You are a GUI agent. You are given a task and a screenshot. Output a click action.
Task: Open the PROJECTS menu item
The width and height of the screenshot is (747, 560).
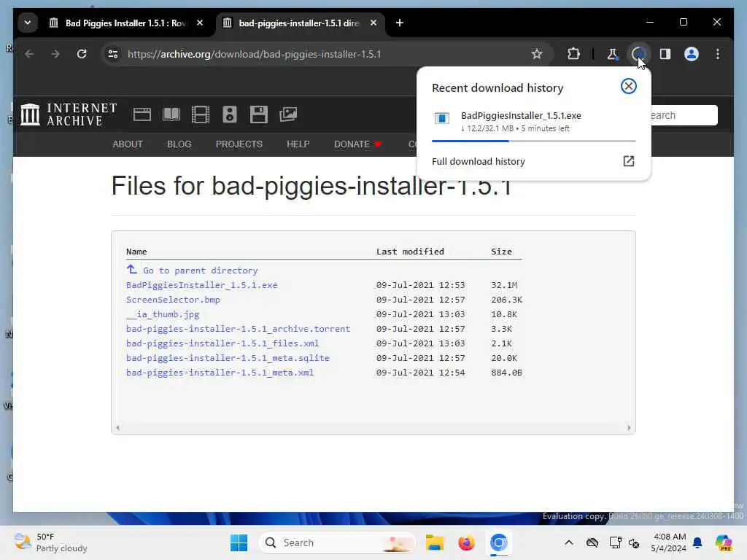239,144
